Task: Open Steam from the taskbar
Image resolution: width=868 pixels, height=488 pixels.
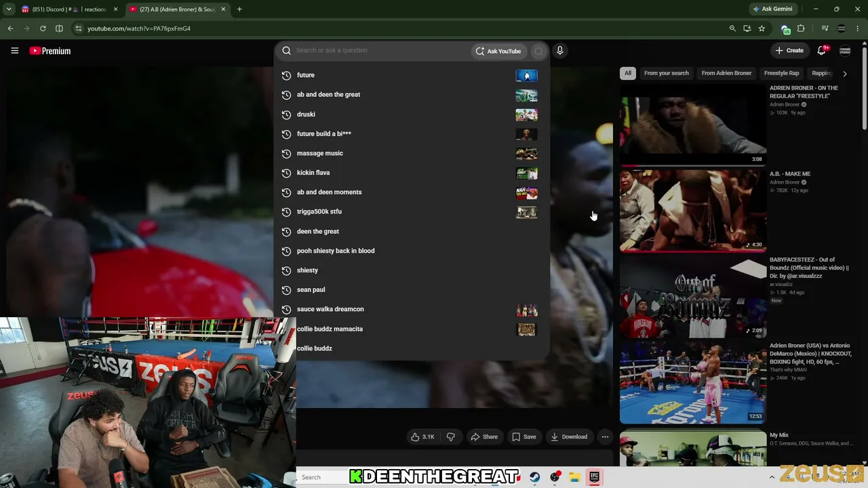Action: tap(535, 477)
